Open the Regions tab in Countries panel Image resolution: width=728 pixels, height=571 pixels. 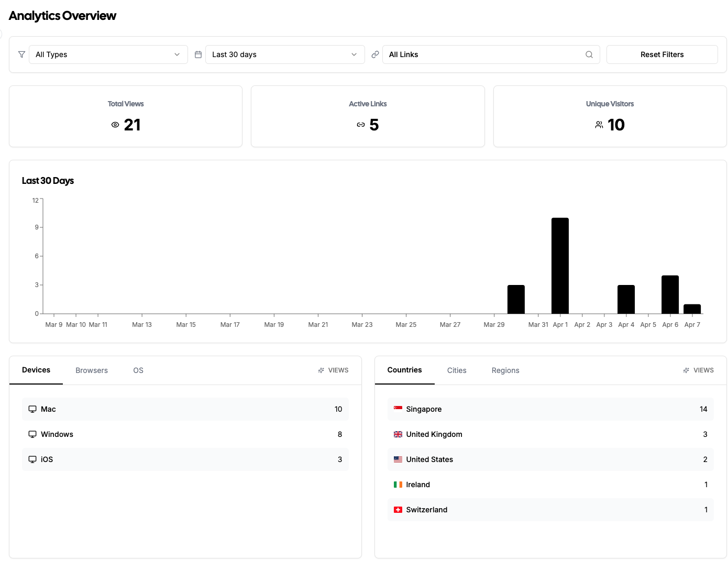click(x=505, y=370)
